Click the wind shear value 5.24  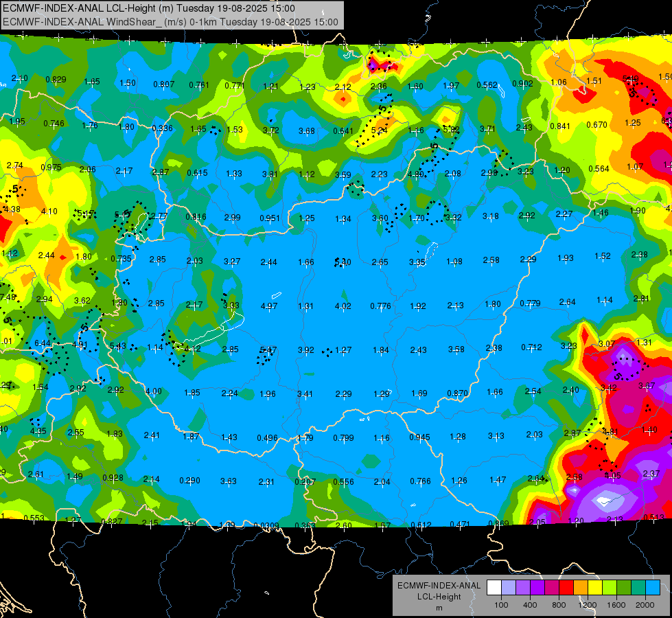point(380,130)
